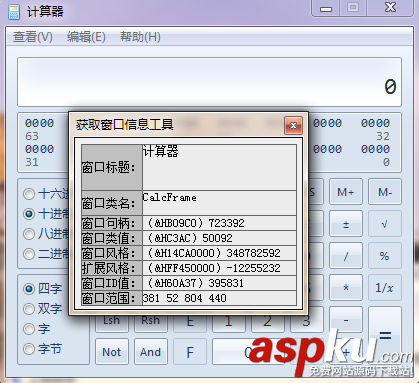Click bit position label 31
419x383 pixels.
point(32,162)
